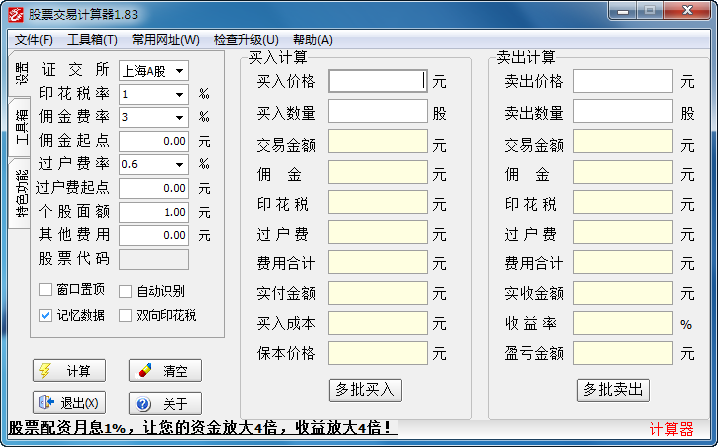Tick the 自动识别 checkbox
The height and width of the screenshot is (447, 718).
pyautogui.click(x=125, y=291)
